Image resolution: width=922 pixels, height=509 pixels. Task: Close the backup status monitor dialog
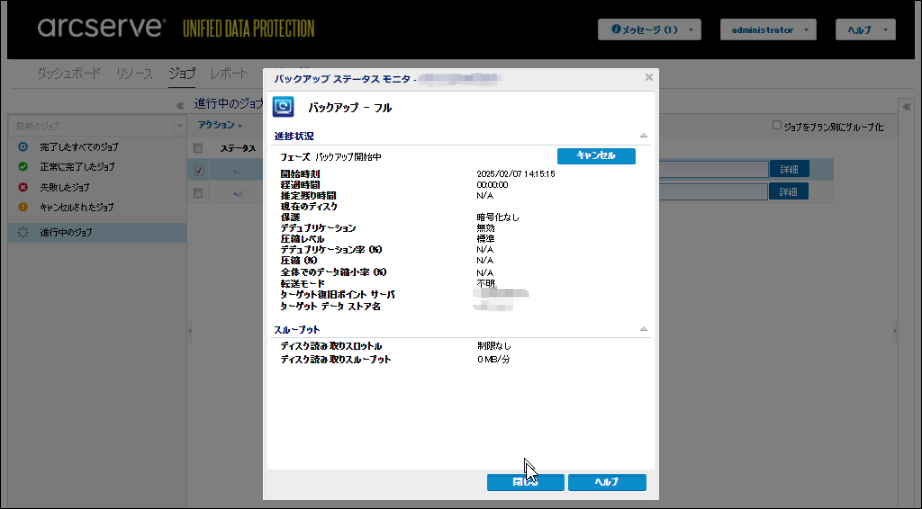click(x=649, y=78)
